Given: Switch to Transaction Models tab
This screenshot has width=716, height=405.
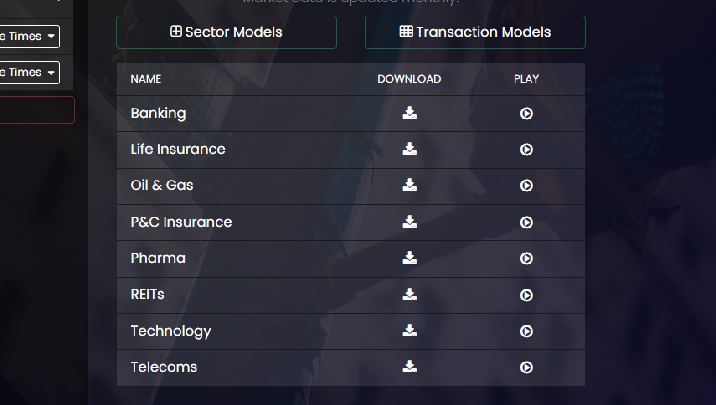Looking at the screenshot, I should [475, 32].
